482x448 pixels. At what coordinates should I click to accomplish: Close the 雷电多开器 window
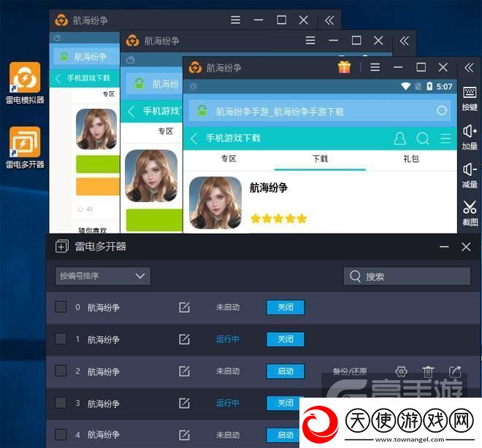pyautogui.click(x=466, y=247)
